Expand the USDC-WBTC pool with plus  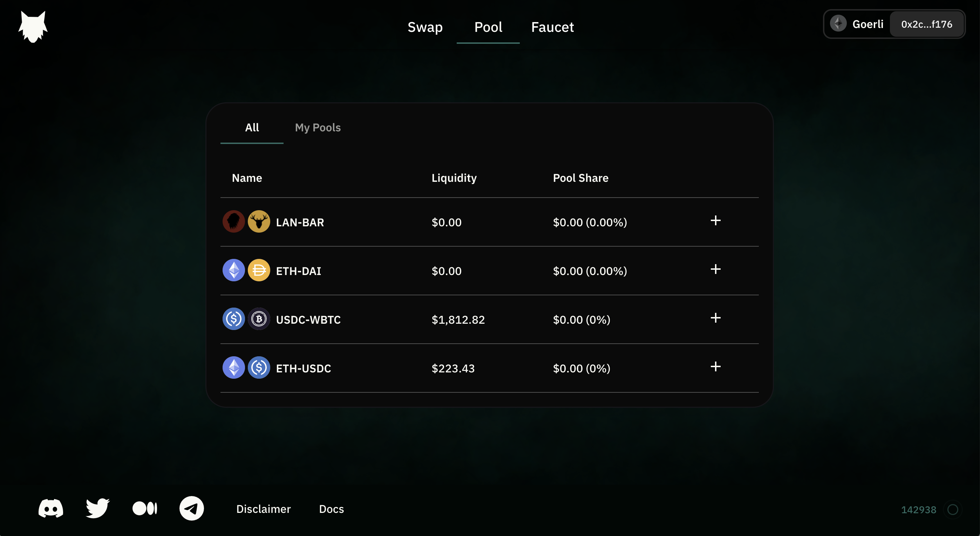click(715, 318)
